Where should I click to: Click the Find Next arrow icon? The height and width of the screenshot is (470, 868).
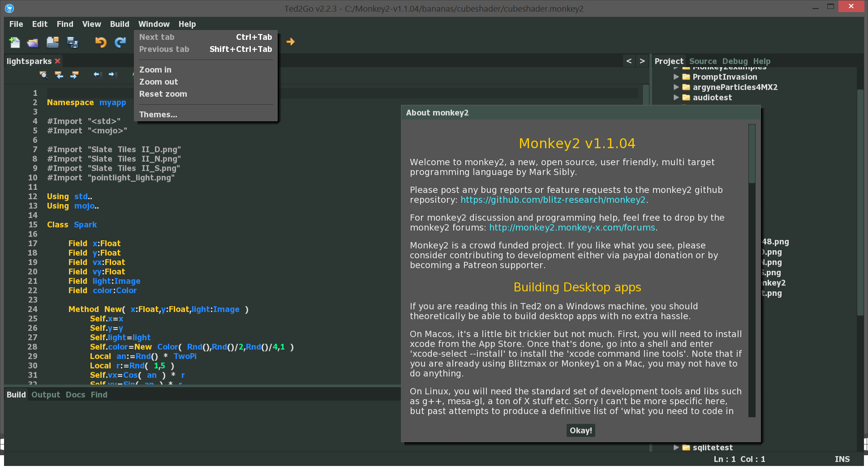pyautogui.click(x=74, y=75)
